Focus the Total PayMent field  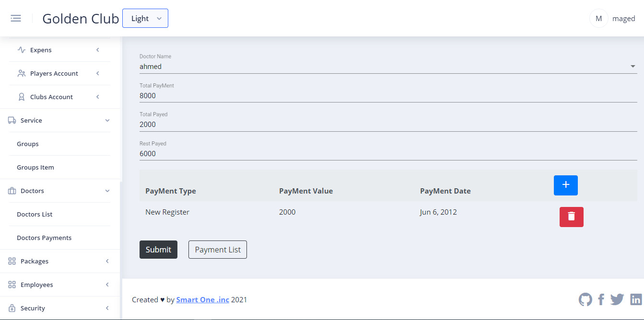388,95
